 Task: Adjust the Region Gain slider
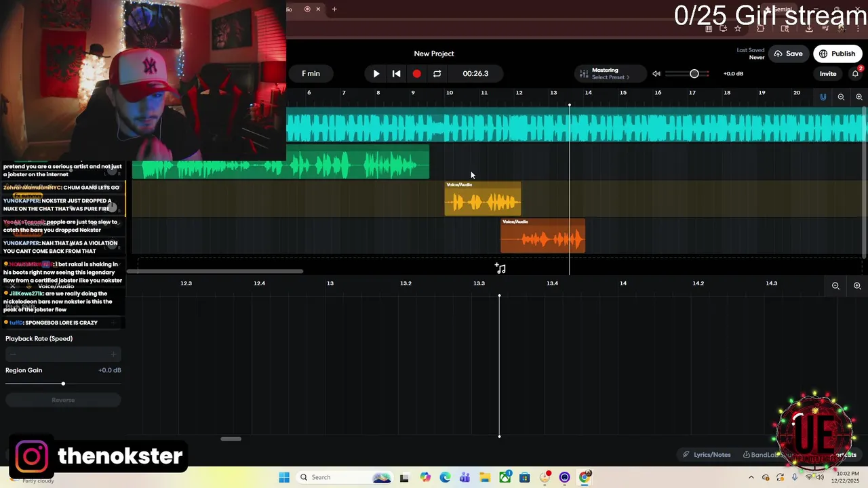coord(63,384)
